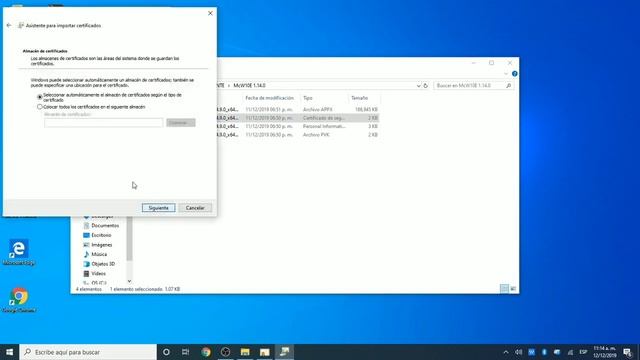
Task: Show hidden system tray icons
Action: point(506,352)
